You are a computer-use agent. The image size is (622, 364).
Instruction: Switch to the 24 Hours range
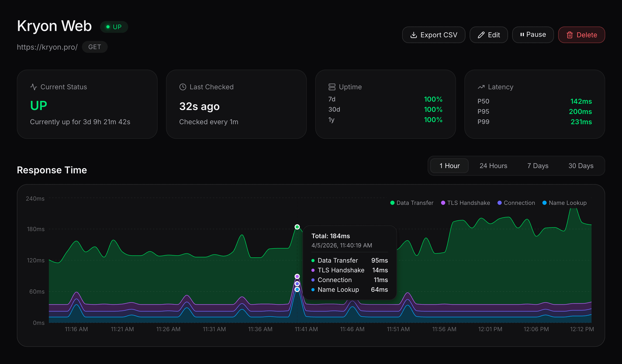[x=493, y=166]
